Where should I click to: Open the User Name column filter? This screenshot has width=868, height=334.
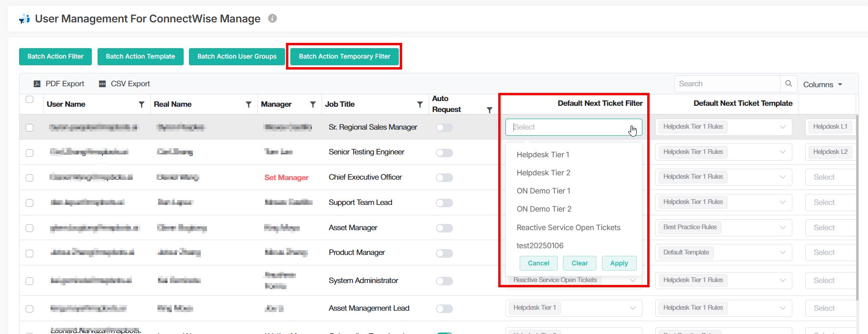pyautogui.click(x=141, y=104)
